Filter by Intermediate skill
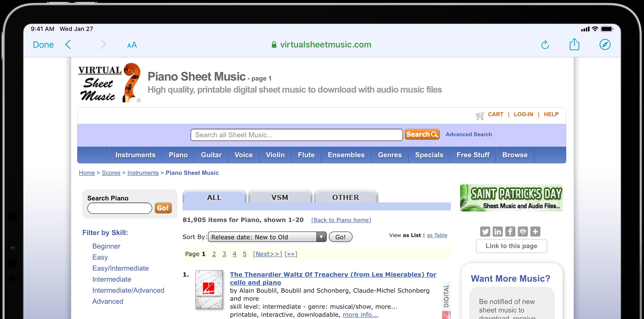 pyautogui.click(x=112, y=279)
